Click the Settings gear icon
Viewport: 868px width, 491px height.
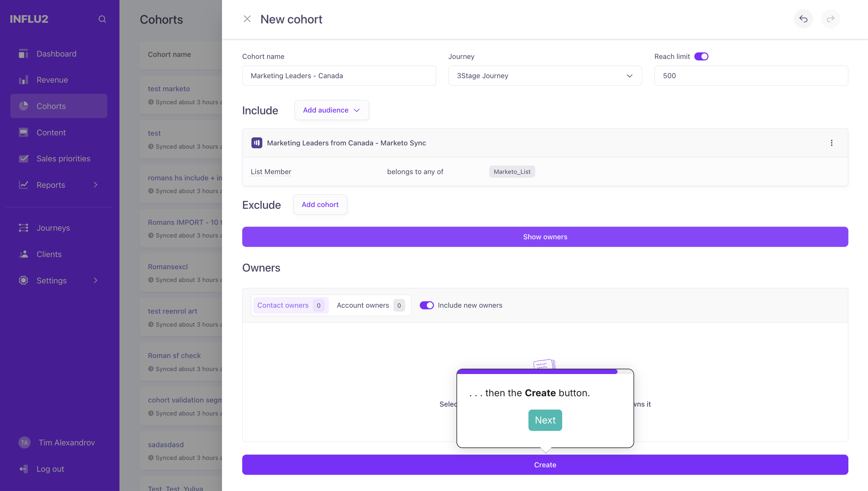point(23,280)
